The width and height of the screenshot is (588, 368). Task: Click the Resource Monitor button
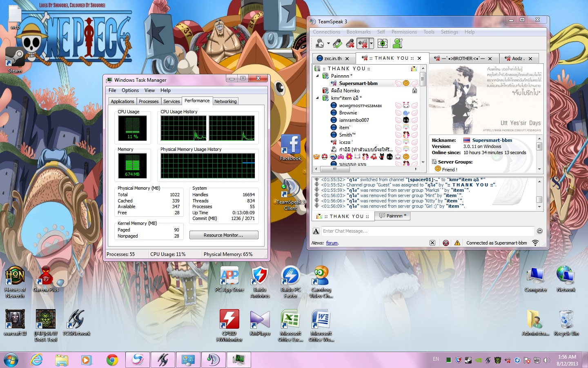[x=224, y=235]
